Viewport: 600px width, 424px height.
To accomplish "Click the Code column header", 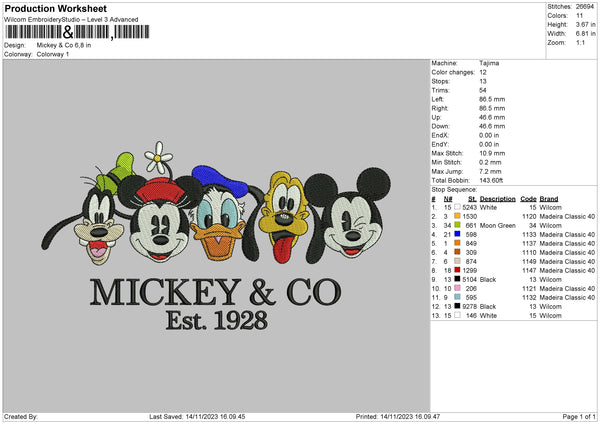I will click(x=529, y=198).
